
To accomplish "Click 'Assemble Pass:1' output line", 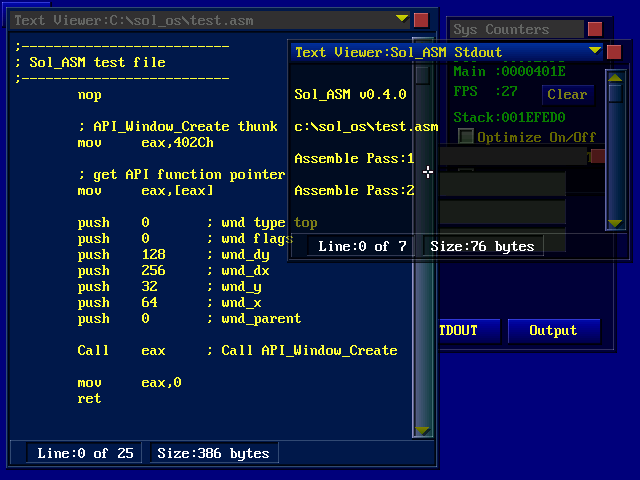I will click(x=354, y=158).
